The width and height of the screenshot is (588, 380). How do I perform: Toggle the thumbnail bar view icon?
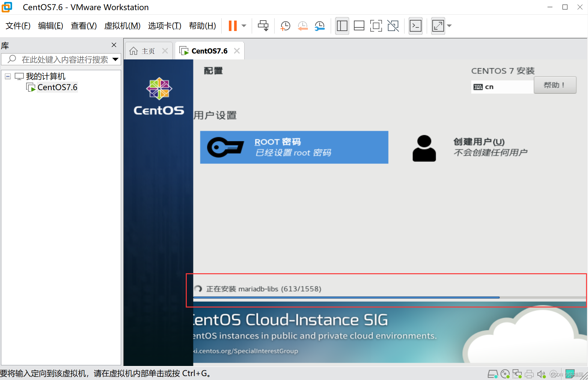click(359, 26)
